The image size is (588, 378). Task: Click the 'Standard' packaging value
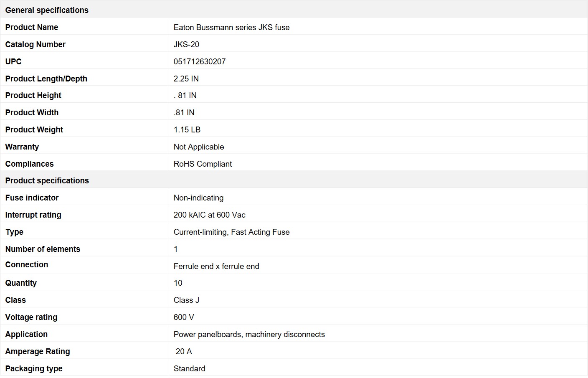(x=190, y=368)
